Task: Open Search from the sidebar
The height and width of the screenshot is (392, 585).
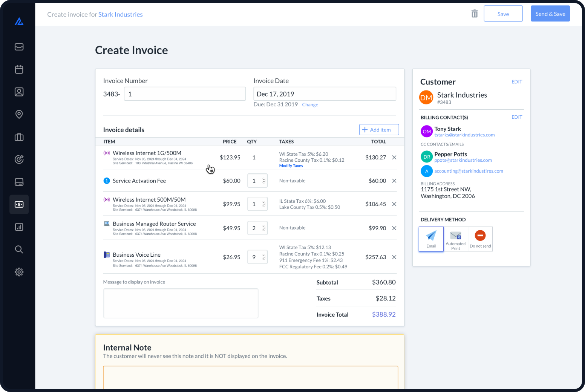Action: [x=19, y=249]
